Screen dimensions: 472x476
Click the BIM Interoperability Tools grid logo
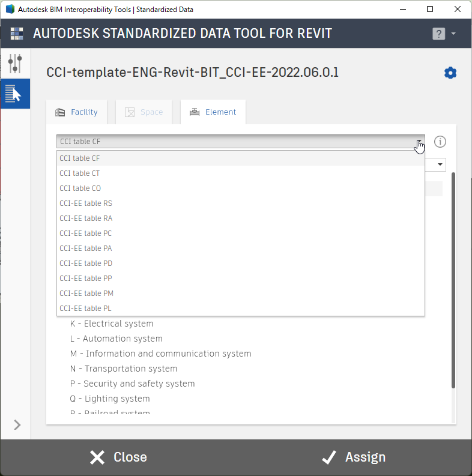[17, 34]
